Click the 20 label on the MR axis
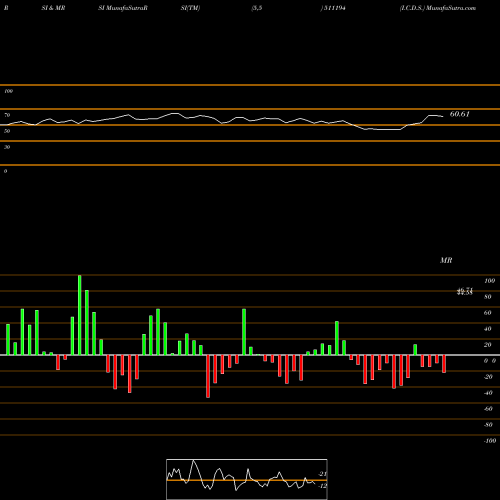 coord(488,345)
